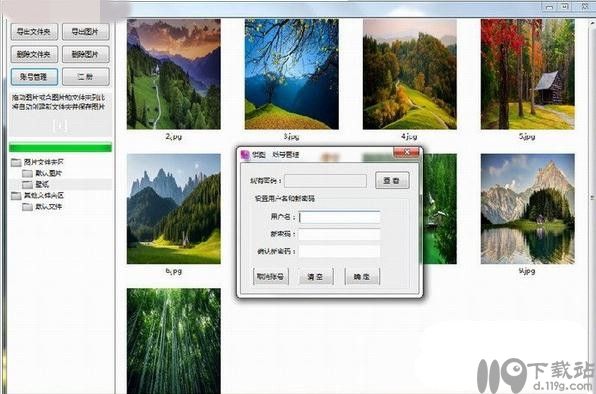Click the app icon in dialog title bar
596x394 pixels.
click(x=245, y=155)
